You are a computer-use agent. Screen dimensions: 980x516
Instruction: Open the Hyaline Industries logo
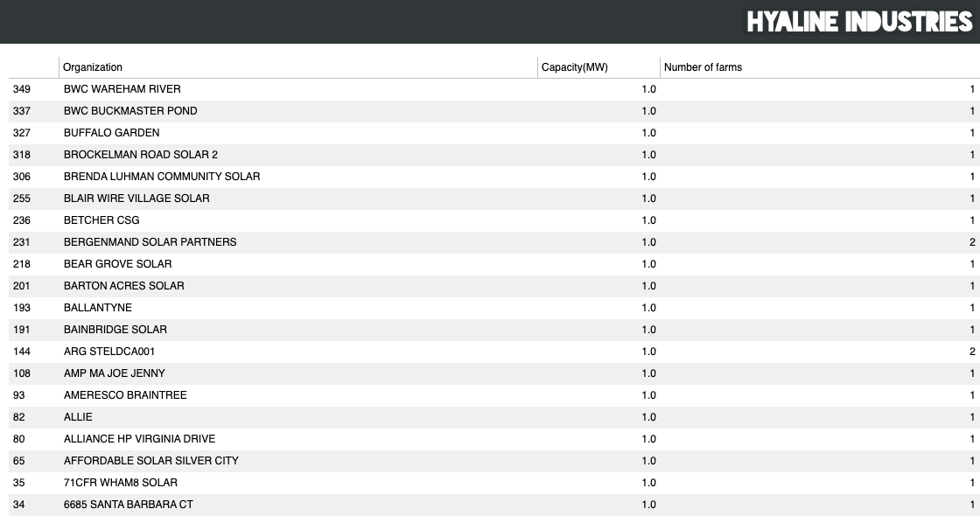(859, 22)
